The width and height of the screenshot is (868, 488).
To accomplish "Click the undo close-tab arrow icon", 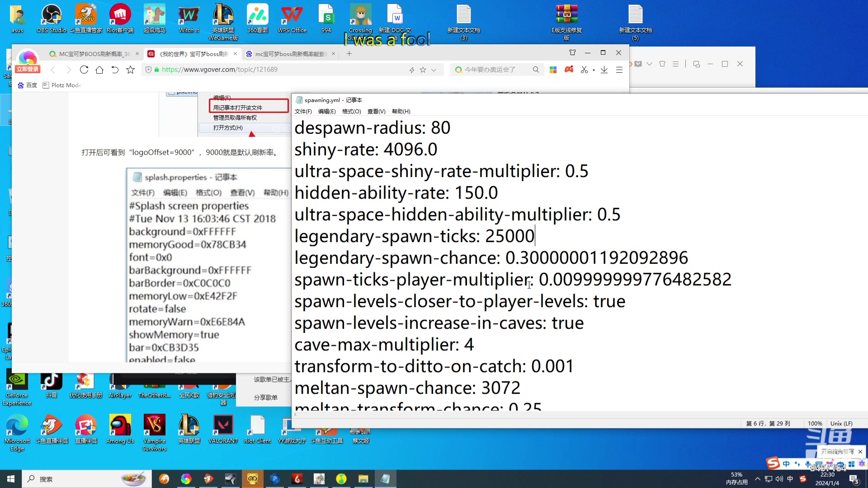I will point(115,70).
